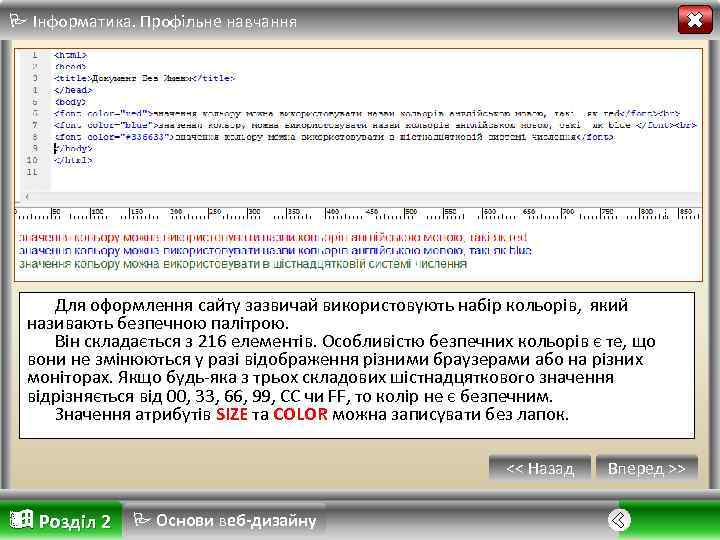Click line number 10 in the gutter
The image size is (720, 540).
pos(32,160)
